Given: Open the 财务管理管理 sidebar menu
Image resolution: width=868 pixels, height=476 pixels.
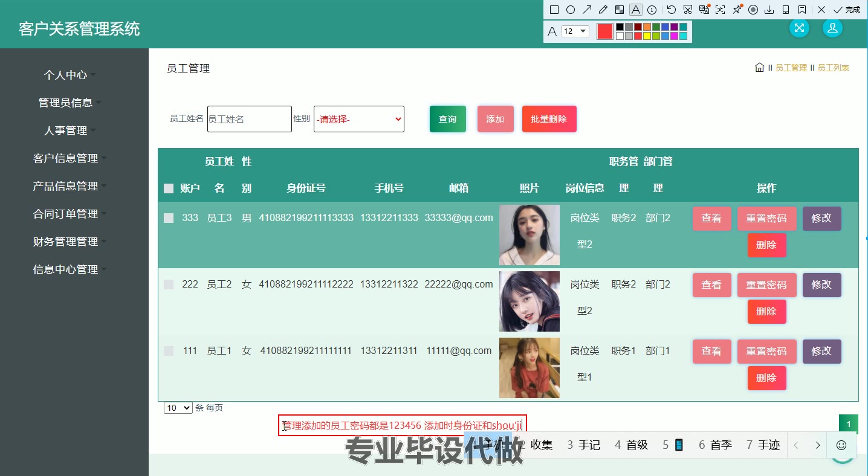Looking at the screenshot, I should pos(66,242).
